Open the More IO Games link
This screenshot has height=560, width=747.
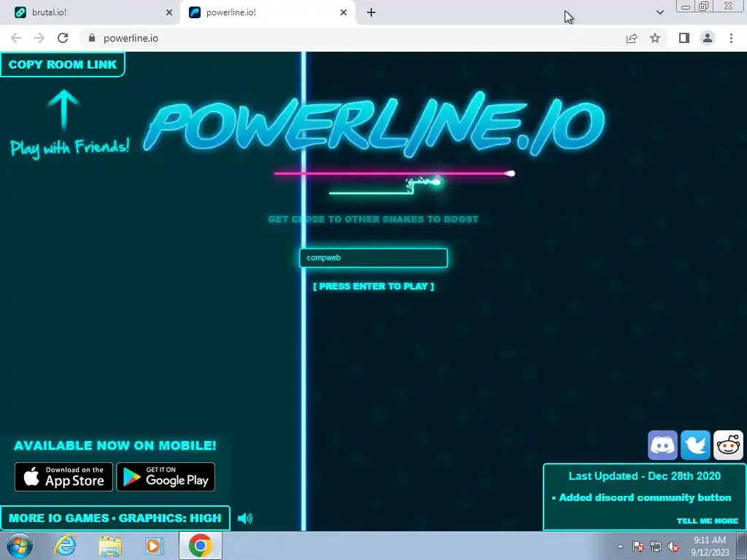[x=58, y=518]
